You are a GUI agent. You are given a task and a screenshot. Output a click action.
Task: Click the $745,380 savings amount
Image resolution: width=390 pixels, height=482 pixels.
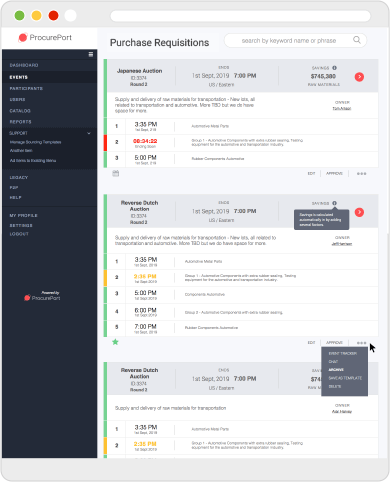click(x=323, y=76)
